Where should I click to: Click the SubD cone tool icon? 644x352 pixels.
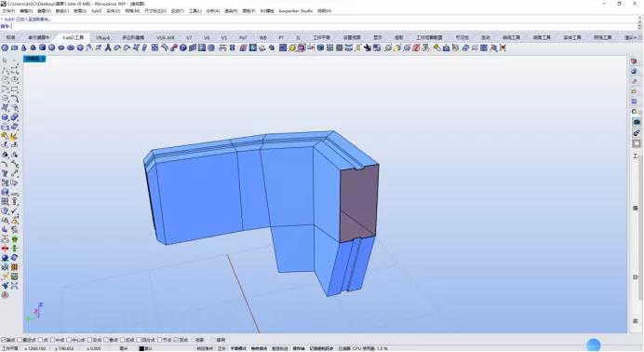24,48
